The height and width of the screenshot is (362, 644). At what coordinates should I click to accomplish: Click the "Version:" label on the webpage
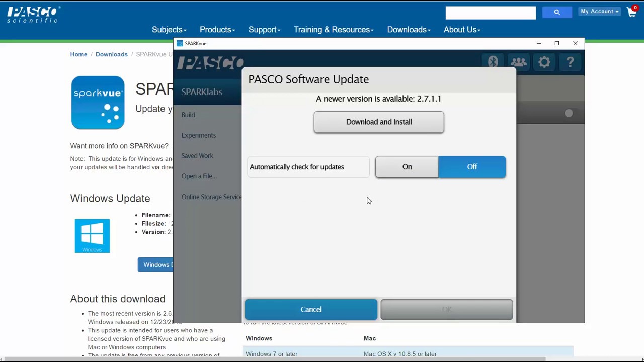tap(153, 232)
